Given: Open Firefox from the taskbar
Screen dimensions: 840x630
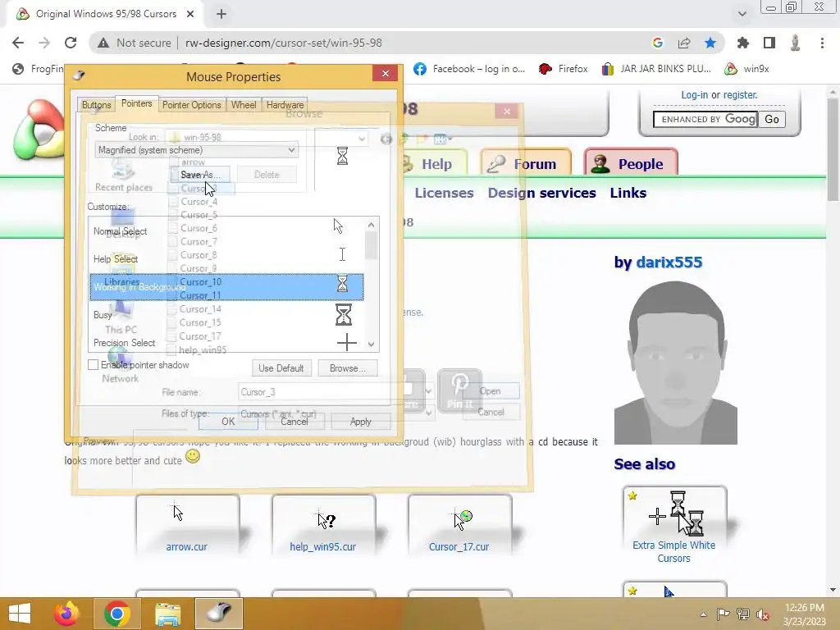Looking at the screenshot, I should (66, 614).
